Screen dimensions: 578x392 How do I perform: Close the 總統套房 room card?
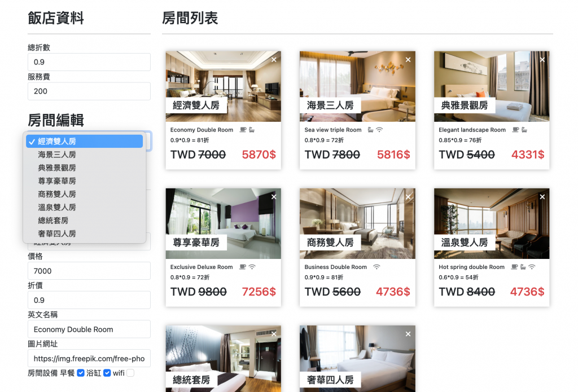click(x=274, y=334)
